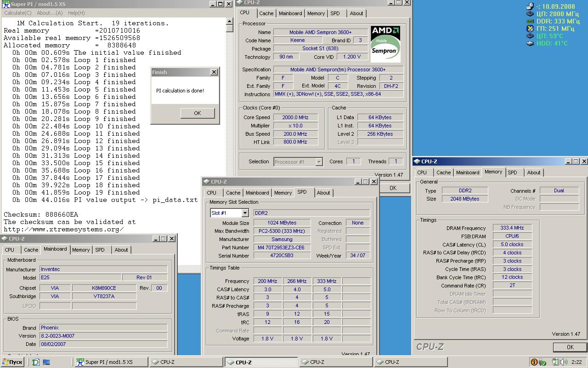This screenshot has width=588, height=368.
Task: Switch to the Cache tab in the top CPU-Z window
Action: [x=266, y=13]
